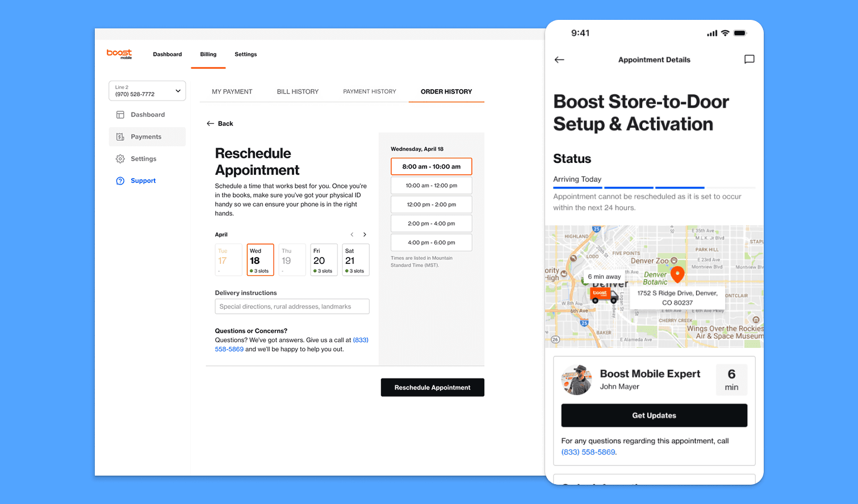
Task: Tap the orange destination pin on map
Action: click(677, 275)
